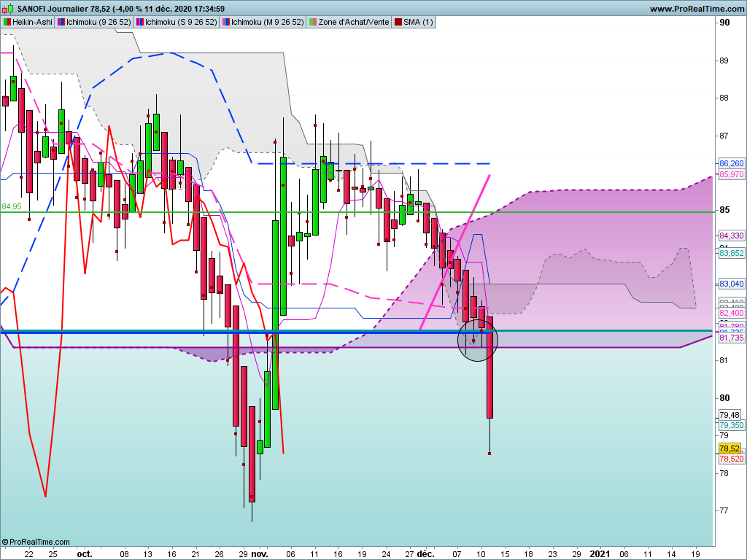Screen dimensions: 747x560
Task: Click the SANOFI Journalier chart title
Action: click(x=120, y=9)
